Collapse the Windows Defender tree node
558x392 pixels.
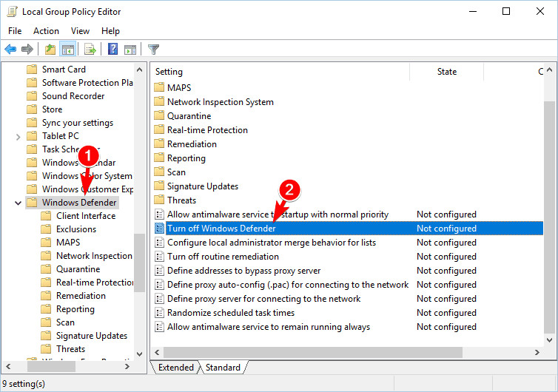click(x=18, y=203)
